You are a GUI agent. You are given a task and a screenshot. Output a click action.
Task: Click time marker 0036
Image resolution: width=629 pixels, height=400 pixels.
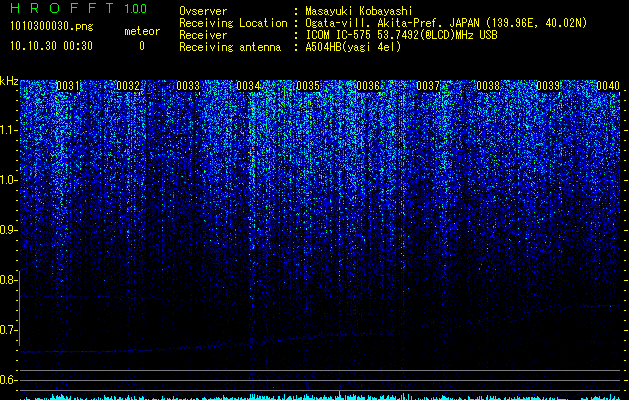tap(368, 86)
